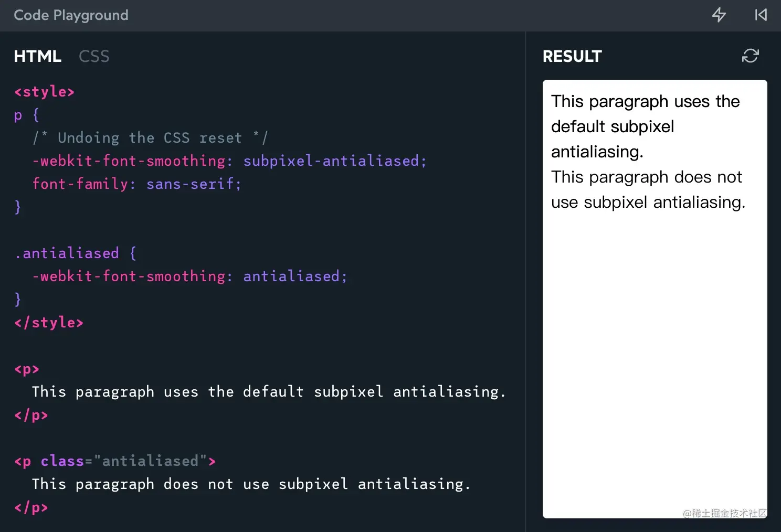The height and width of the screenshot is (532, 781).
Task: Click the first paragraph in the result preview
Action: point(645,126)
